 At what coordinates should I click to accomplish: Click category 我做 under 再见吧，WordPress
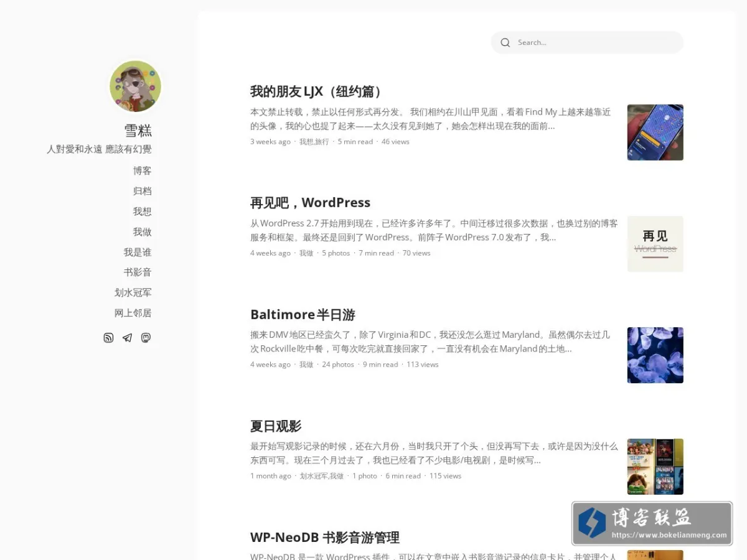point(306,253)
